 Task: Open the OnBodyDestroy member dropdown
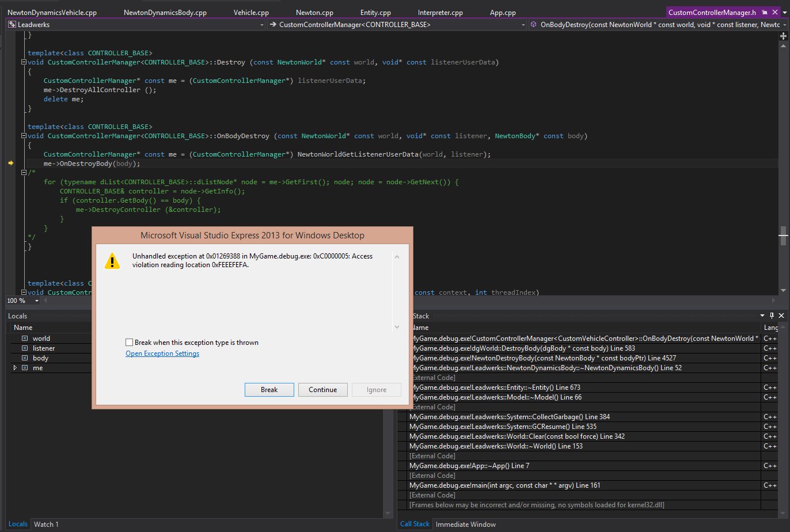pyautogui.click(x=785, y=25)
